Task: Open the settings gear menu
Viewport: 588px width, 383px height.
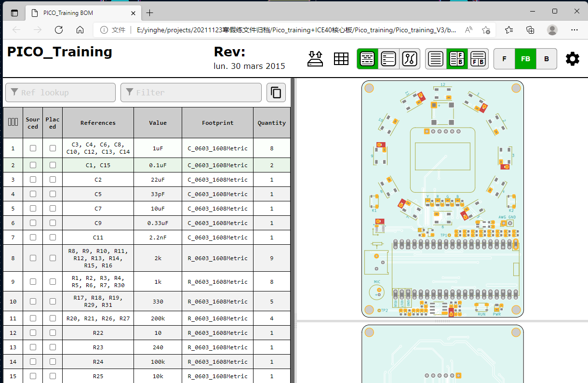Action: (573, 59)
